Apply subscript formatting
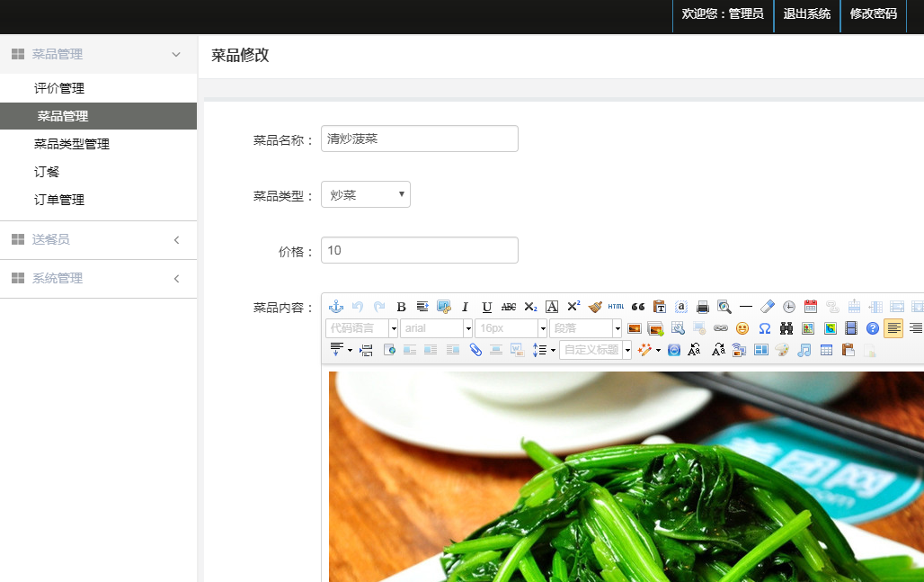The width and height of the screenshot is (924, 582). [x=530, y=307]
